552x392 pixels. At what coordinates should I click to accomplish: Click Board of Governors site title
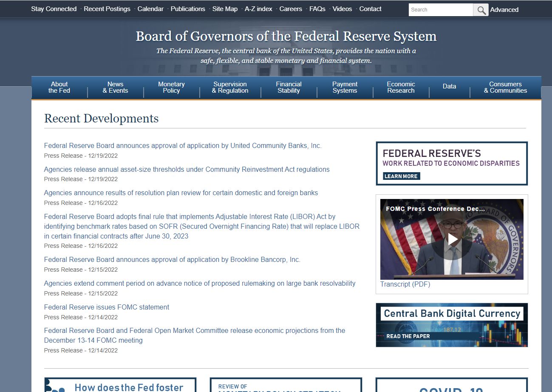pyautogui.click(x=286, y=37)
